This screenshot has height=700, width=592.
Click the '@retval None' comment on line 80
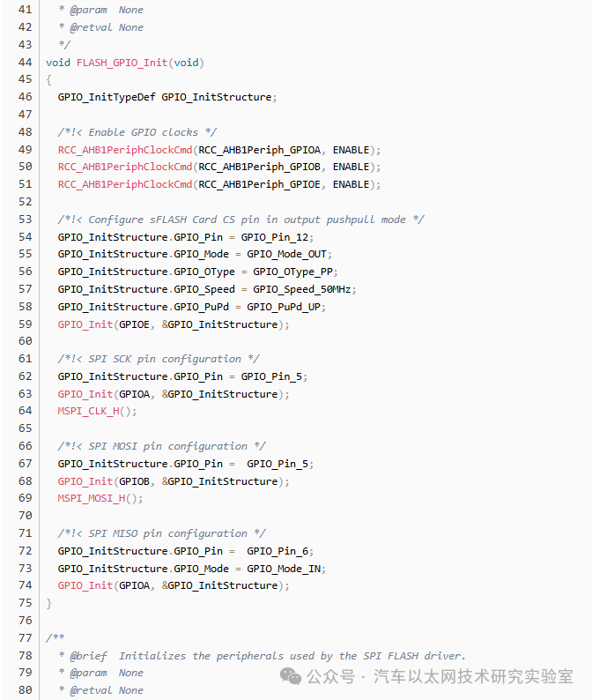101,690
